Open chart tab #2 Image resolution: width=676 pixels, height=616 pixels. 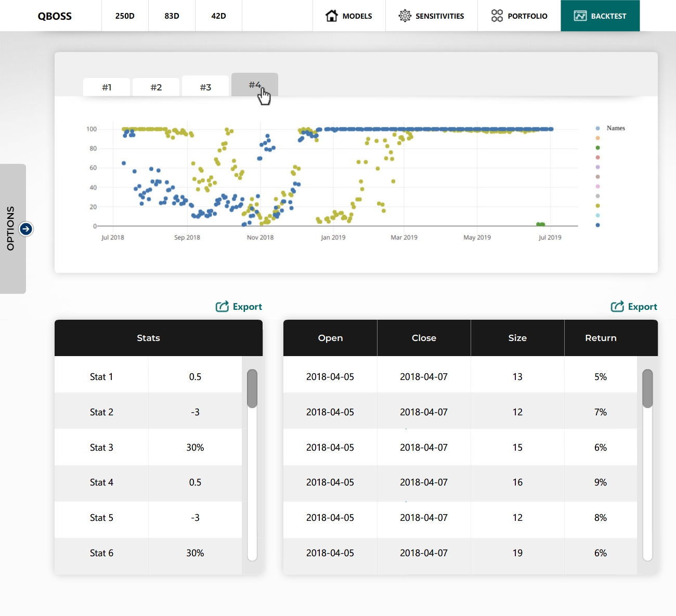(156, 87)
